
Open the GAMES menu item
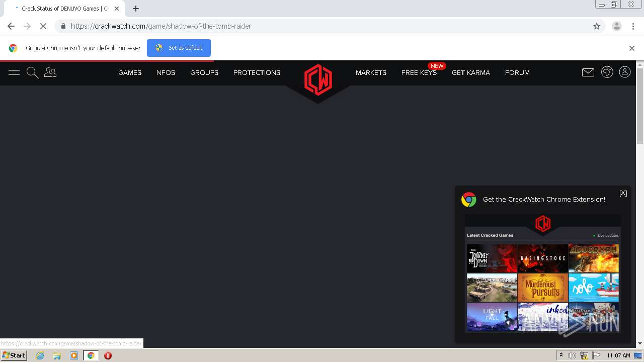click(130, 73)
